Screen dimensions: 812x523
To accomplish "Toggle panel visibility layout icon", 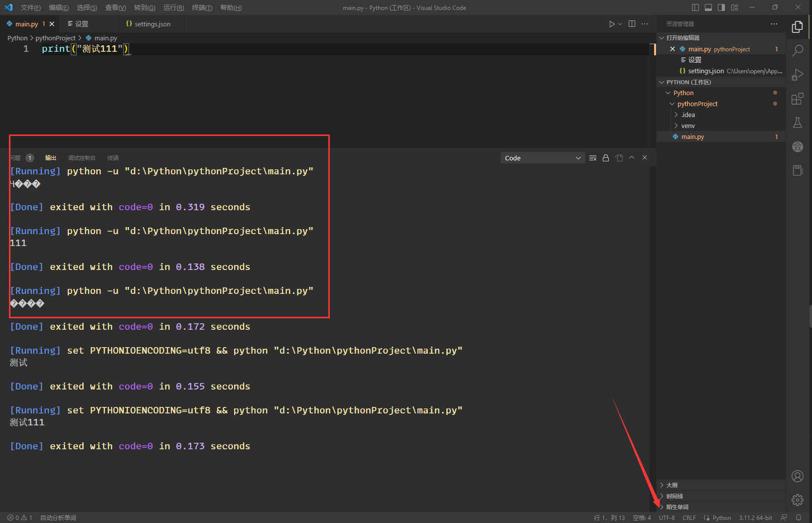I will [x=708, y=7].
